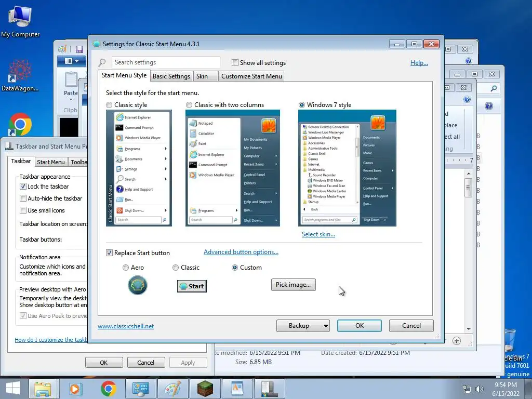Open the DataWagon desktop shortcut
The height and width of the screenshot is (399, 532).
(20, 75)
